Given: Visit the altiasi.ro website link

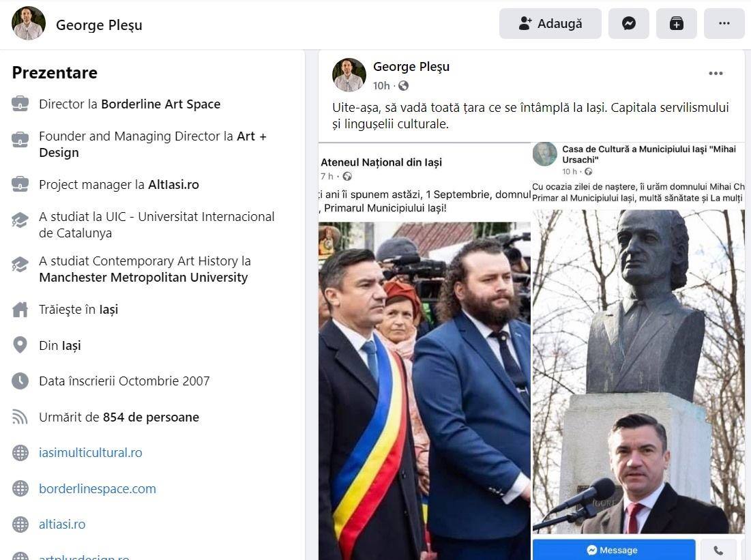Looking at the screenshot, I should coord(62,524).
